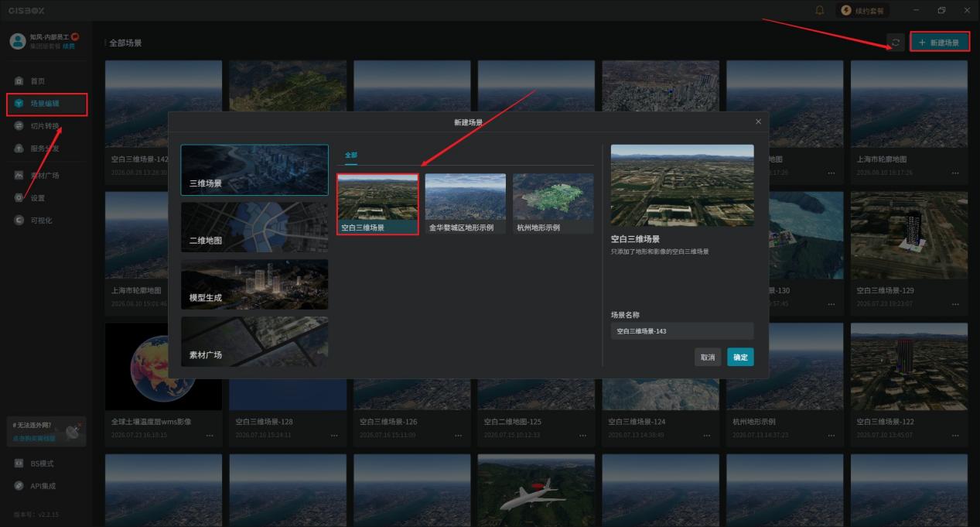This screenshot has width=980, height=527.
Task: Choose the 金华婺城区地形示例 template thumbnail
Action: (x=466, y=197)
